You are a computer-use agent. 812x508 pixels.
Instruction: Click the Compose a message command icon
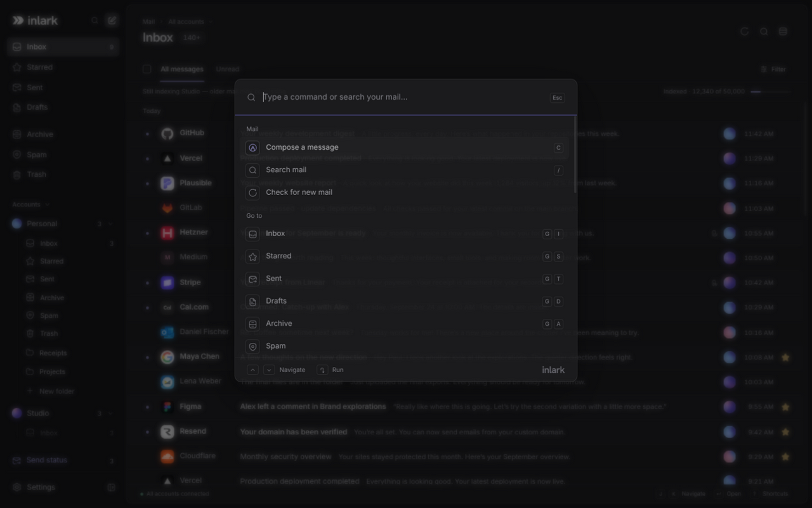pyautogui.click(x=252, y=147)
